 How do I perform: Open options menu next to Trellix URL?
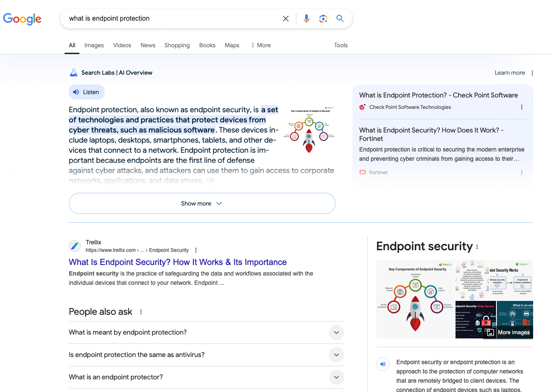[x=196, y=250]
